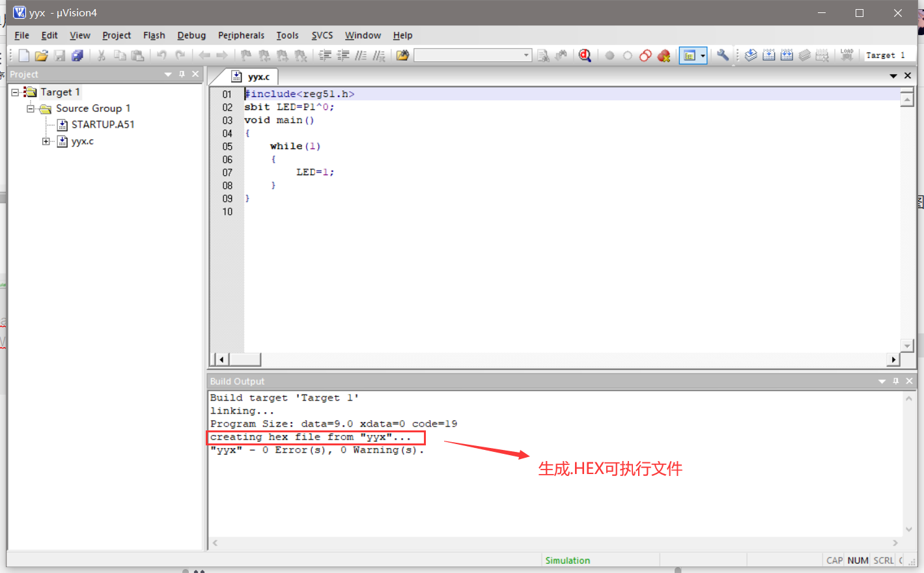Screen dimensions: 924x573
Task: Click the Build Output scroll up arrow
Action: tap(908, 398)
